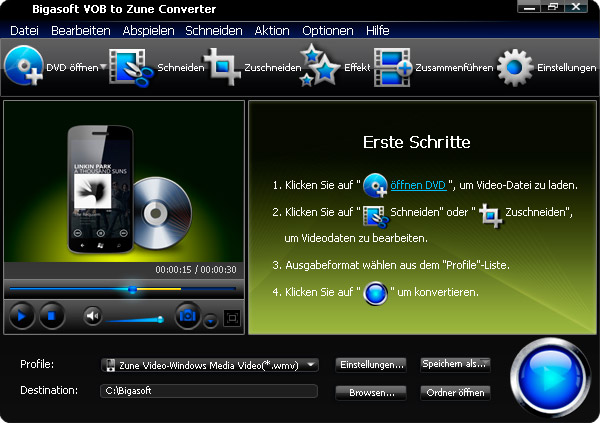The image size is (600, 423).
Task: Click the Zune device icon in Profile box
Action: tap(110, 365)
